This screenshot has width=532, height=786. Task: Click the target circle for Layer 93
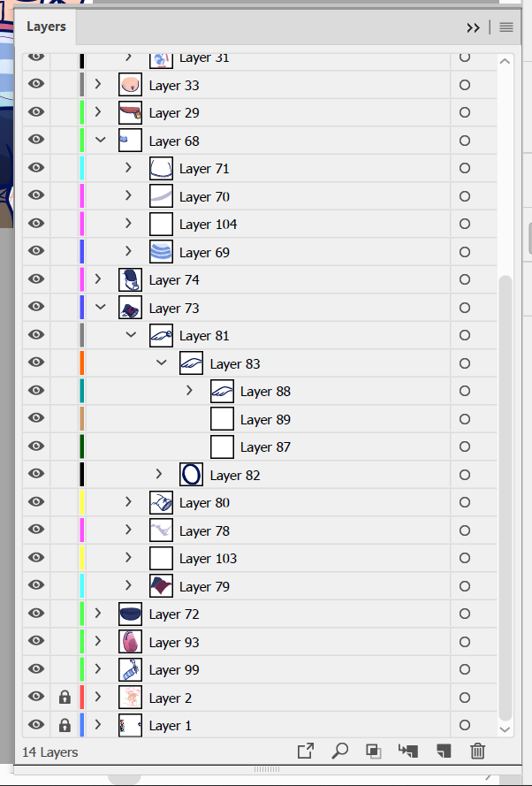465,642
